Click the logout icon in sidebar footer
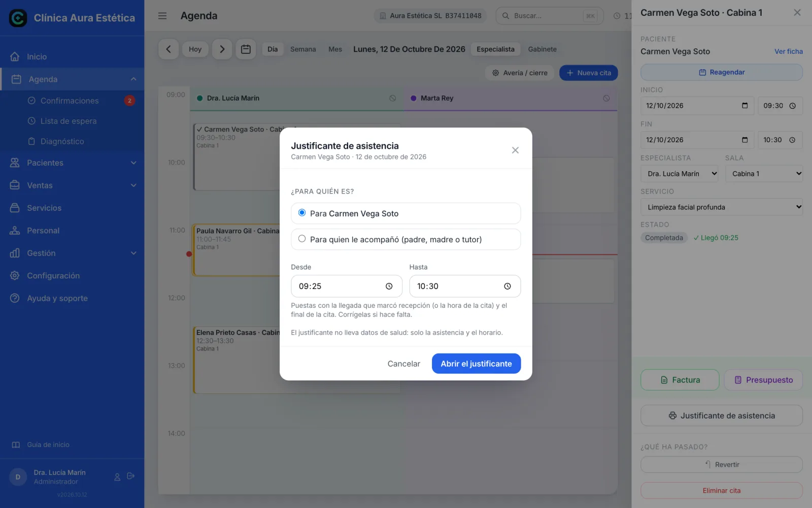This screenshot has height=508, width=812. (130, 476)
